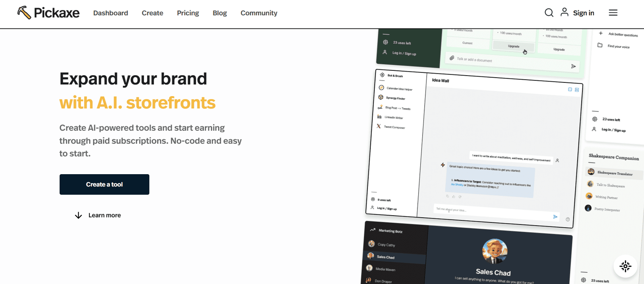The image size is (644, 284).
Task: Click the Learn more link
Action: tap(105, 216)
